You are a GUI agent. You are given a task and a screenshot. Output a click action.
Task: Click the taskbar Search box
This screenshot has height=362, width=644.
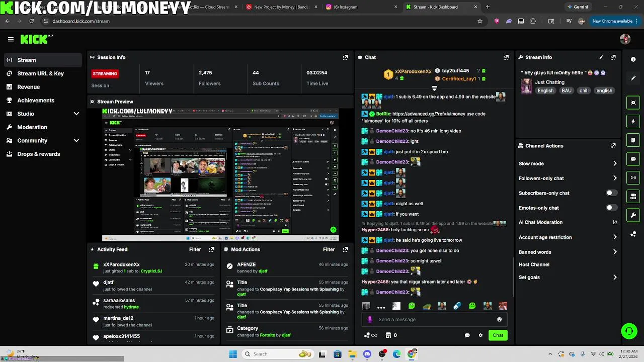(278, 354)
